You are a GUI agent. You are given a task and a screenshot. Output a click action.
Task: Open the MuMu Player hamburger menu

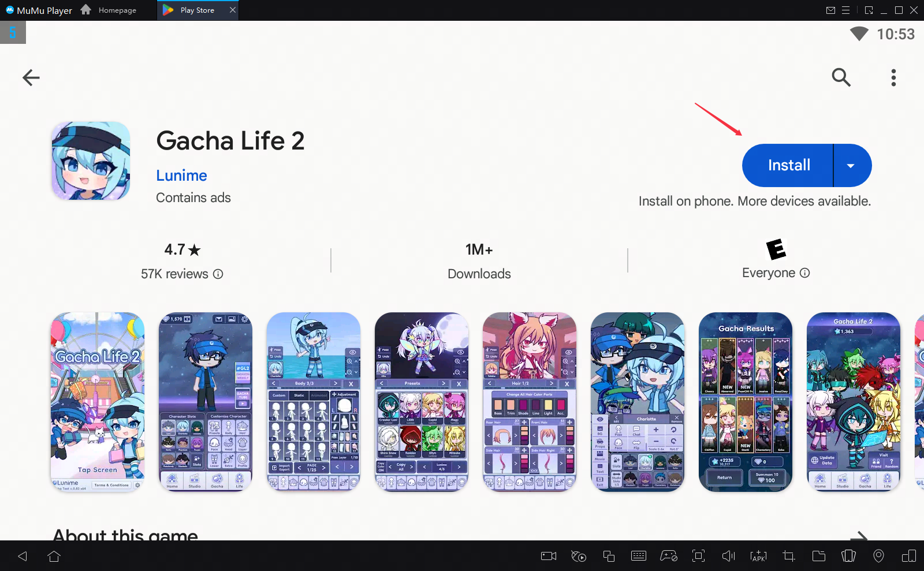pyautogui.click(x=845, y=10)
